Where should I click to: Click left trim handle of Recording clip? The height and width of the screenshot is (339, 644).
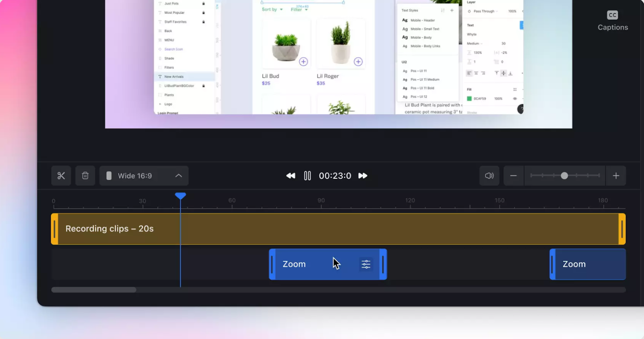tap(55, 229)
